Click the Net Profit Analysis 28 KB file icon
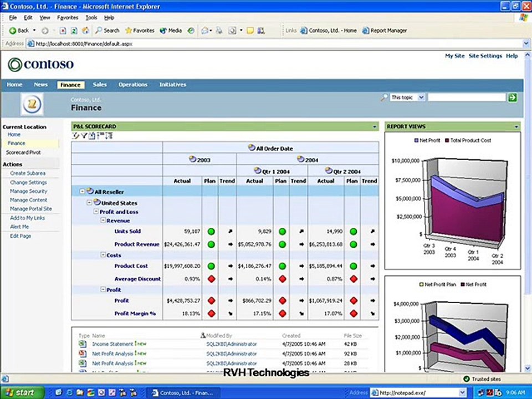Screen dimensions: 532x399 (82, 363)
